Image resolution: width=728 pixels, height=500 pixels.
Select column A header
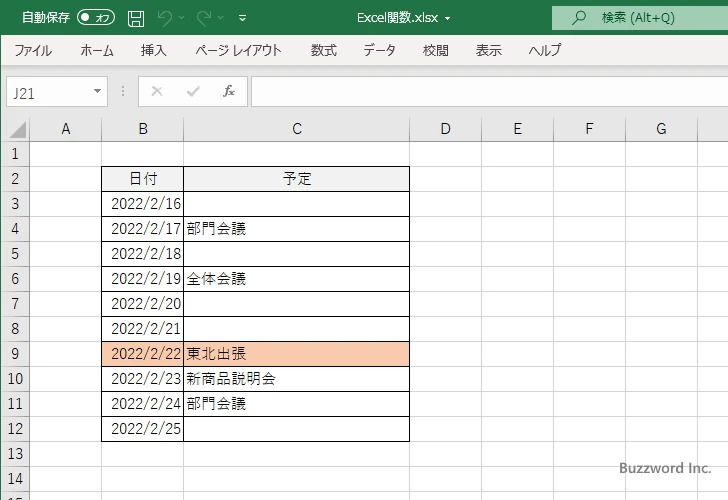[65, 129]
